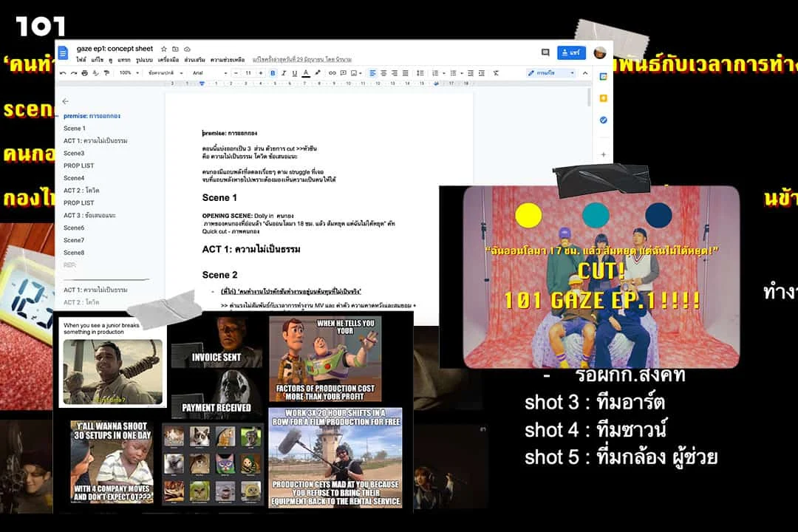
Task: Open Google Calendar from the side panel
Action: (x=603, y=77)
